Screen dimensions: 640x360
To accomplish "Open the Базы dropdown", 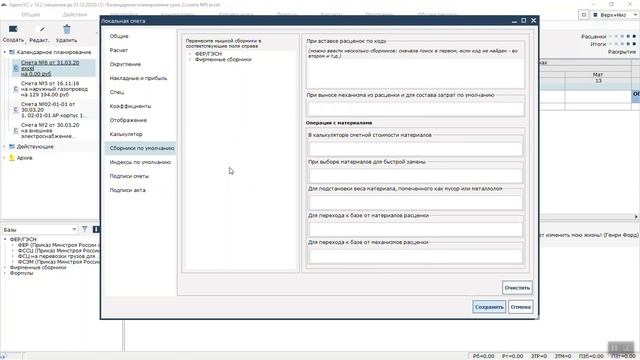I will tap(74, 229).
